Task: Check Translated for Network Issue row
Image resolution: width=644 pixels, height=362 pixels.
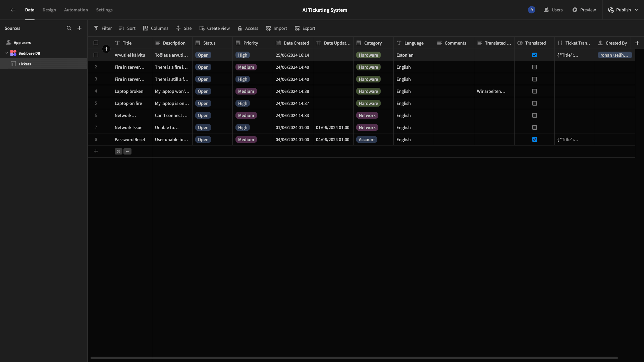Action: pos(535,127)
